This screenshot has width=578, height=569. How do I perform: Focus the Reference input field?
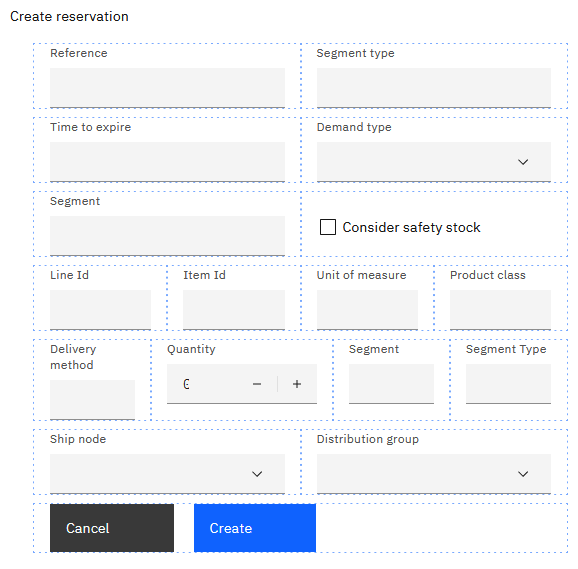pyautogui.click(x=167, y=88)
